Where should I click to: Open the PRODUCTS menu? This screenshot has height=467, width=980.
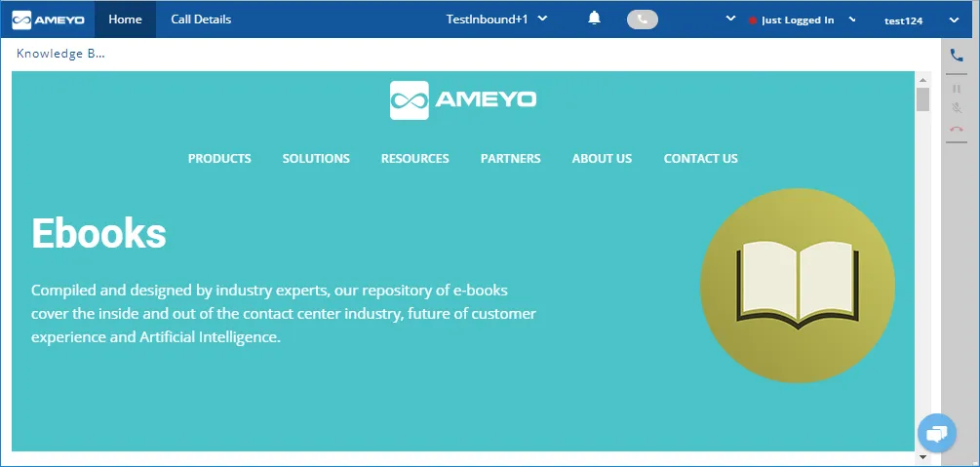click(x=219, y=159)
